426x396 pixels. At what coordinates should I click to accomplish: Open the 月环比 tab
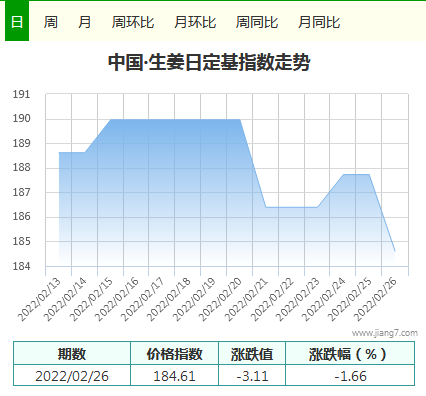[195, 22]
